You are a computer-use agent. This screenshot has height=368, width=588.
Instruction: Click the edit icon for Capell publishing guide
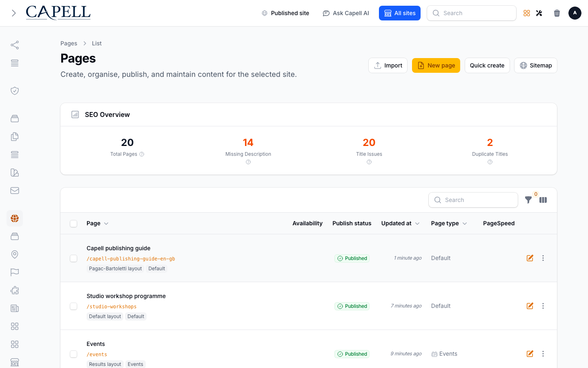tap(530, 258)
